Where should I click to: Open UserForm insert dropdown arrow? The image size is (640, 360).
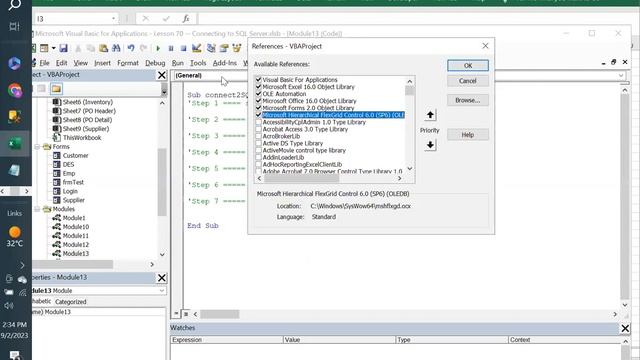pyautogui.click(x=53, y=48)
